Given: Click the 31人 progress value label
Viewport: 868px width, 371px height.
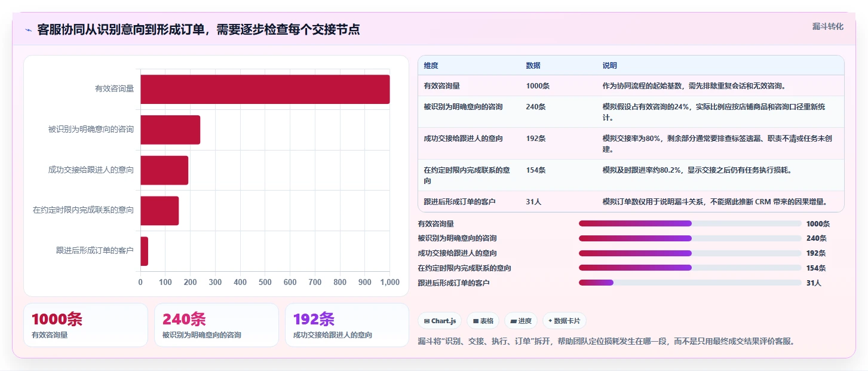Looking at the screenshot, I should (814, 283).
